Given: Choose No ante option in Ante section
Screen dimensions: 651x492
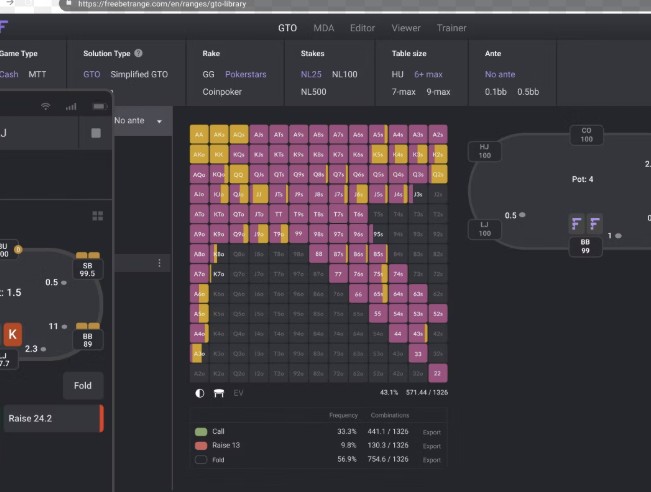Looking at the screenshot, I should point(500,74).
